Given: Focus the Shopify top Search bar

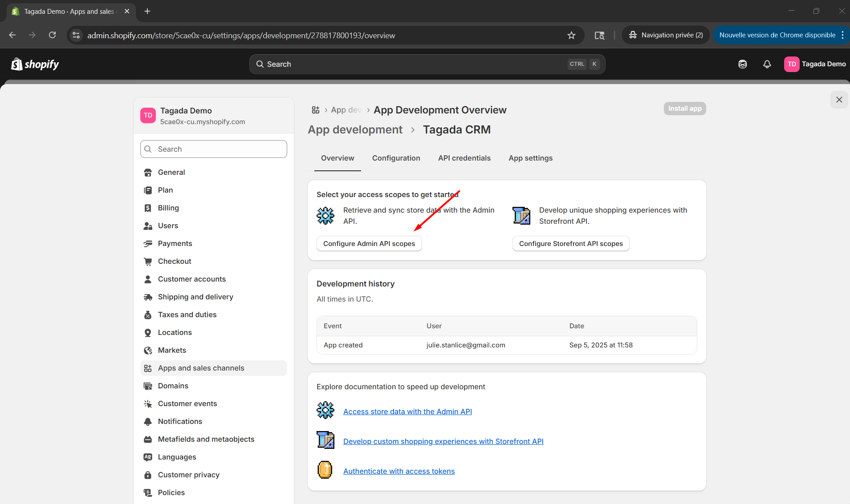Looking at the screenshot, I should (427, 64).
